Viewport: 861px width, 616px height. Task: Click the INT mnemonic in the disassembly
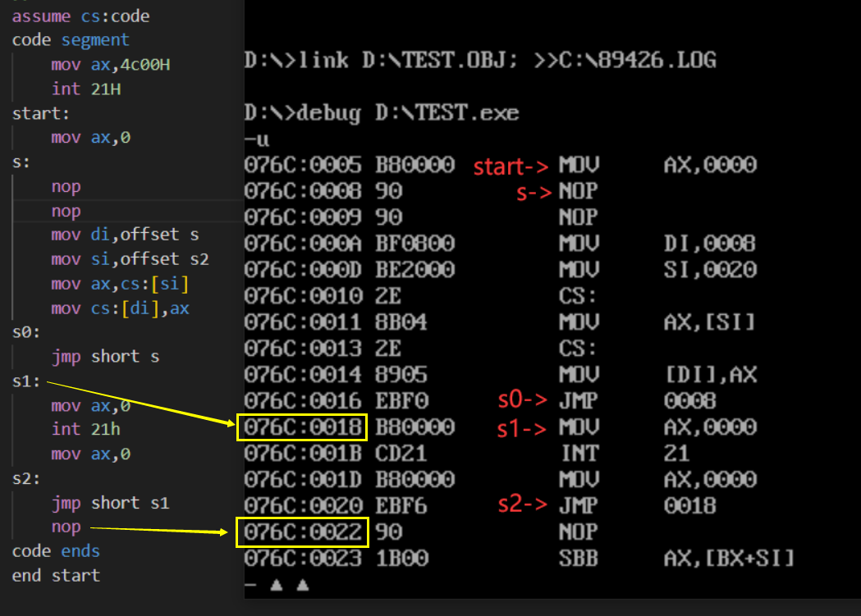[579, 454]
